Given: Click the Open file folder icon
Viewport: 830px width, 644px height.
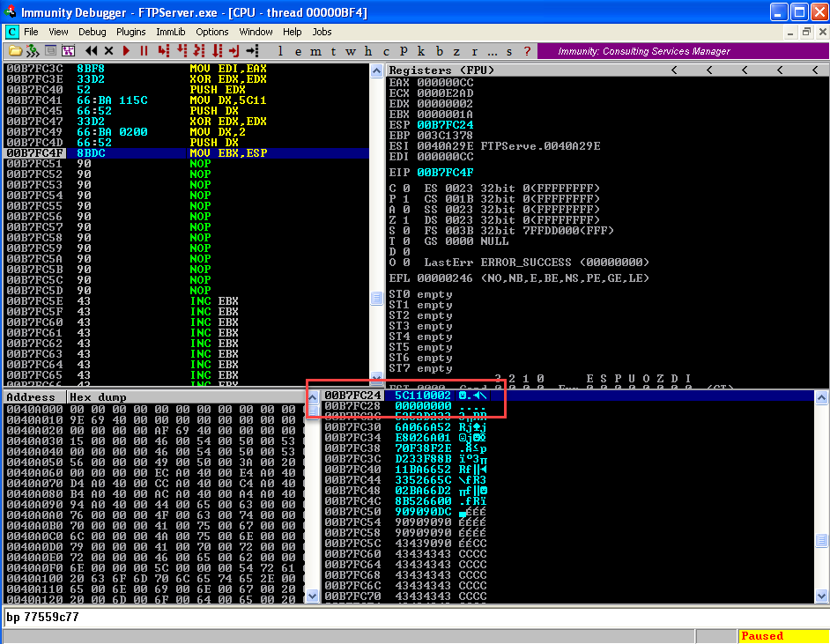Looking at the screenshot, I should pyautogui.click(x=15, y=51).
